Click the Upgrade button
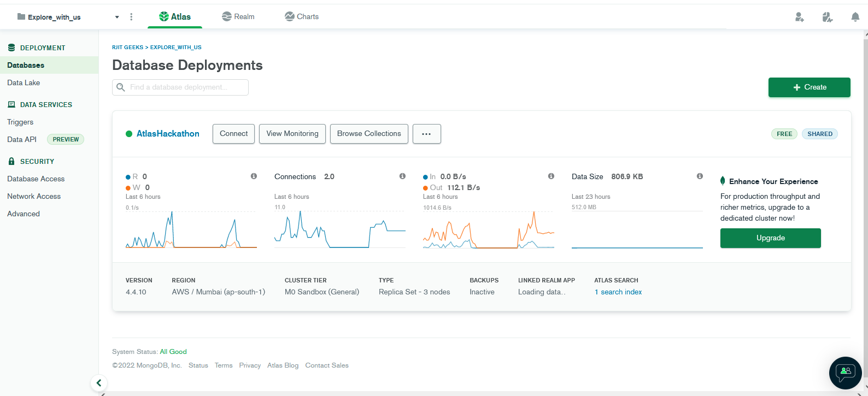The width and height of the screenshot is (868, 396). point(771,238)
